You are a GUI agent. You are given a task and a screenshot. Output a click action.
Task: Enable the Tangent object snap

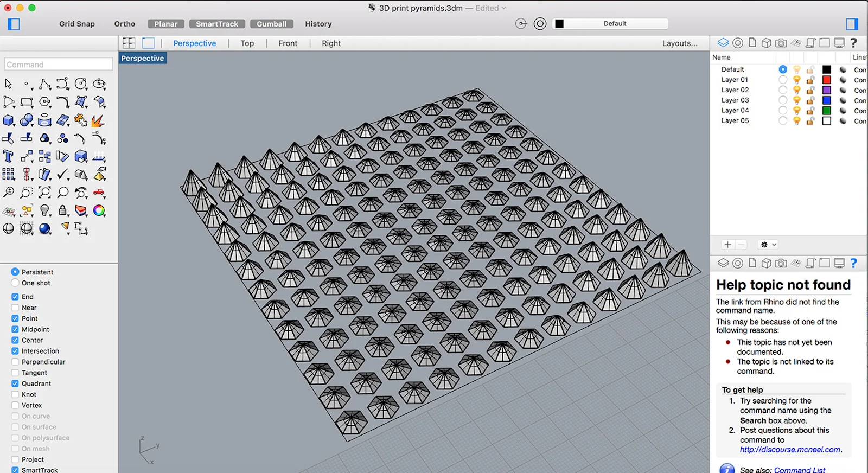click(x=15, y=373)
